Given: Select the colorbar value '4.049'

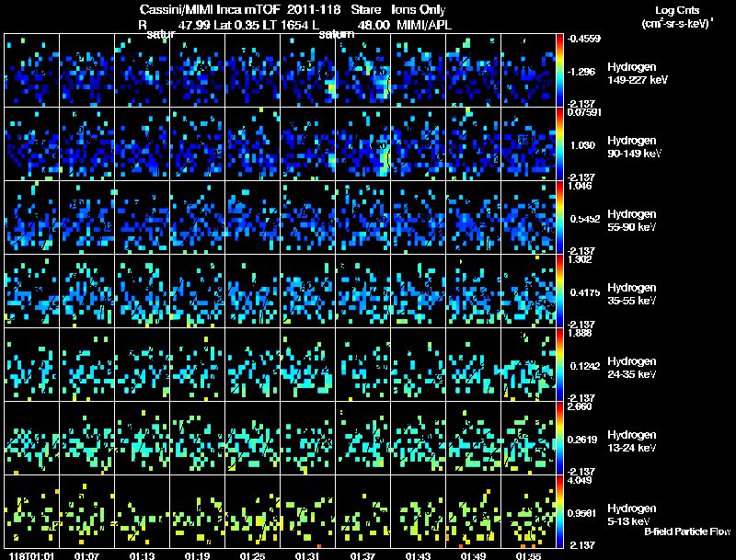Looking at the screenshot, I should click(580, 481).
